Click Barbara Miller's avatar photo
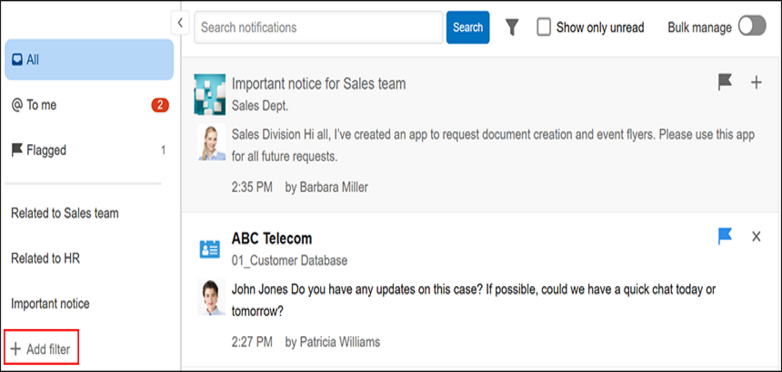The width and height of the screenshot is (782, 372). click(x=211, y=142)
